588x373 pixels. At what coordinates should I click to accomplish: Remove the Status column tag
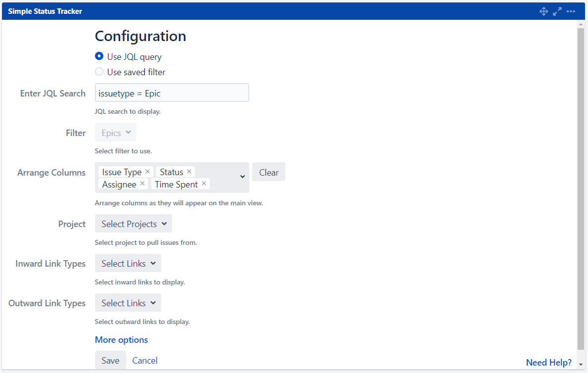click(189, 172)
